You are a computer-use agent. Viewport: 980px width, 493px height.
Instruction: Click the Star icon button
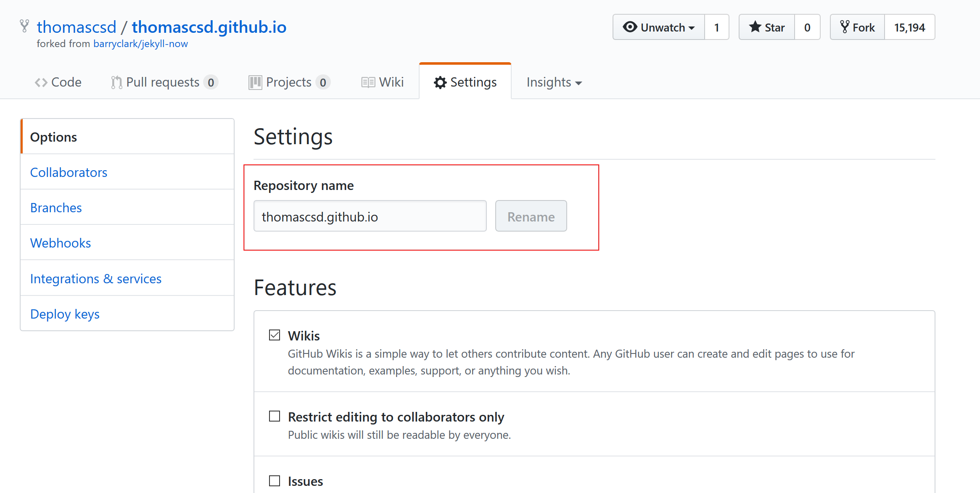[755, 27]
